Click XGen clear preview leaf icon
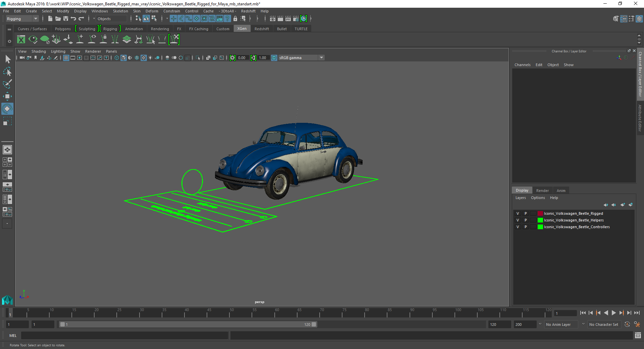This screenshot has height=349, width=644. pyautogui.click(x=45, y=40)
